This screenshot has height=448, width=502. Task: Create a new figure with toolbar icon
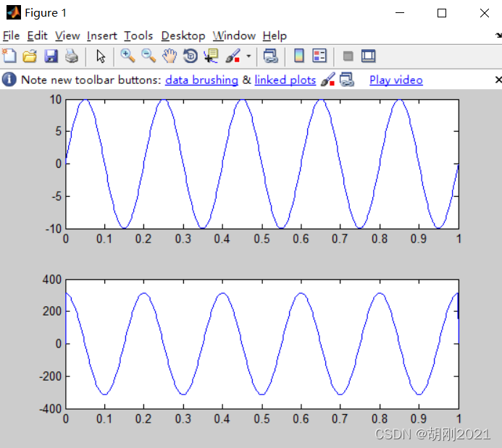9,56
